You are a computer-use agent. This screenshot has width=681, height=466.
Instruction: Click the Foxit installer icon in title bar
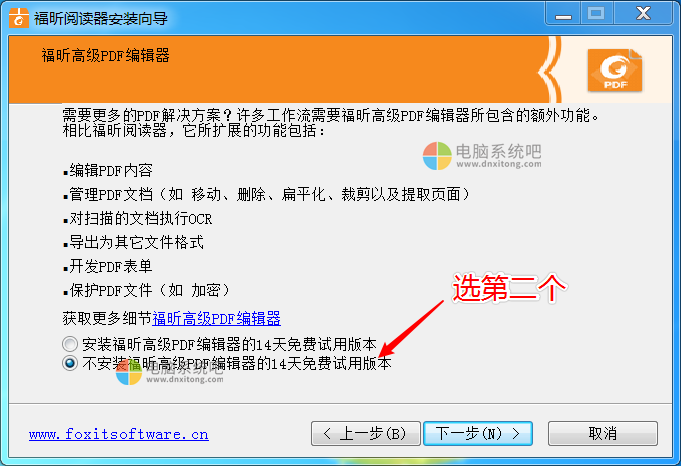[x=19, y=18]
